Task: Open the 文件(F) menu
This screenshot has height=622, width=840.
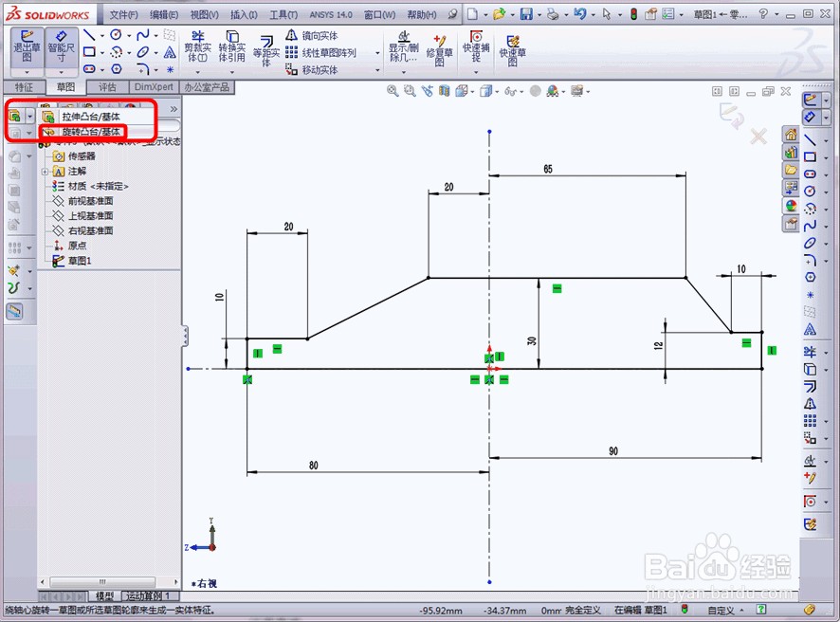Action: [124, 14]
